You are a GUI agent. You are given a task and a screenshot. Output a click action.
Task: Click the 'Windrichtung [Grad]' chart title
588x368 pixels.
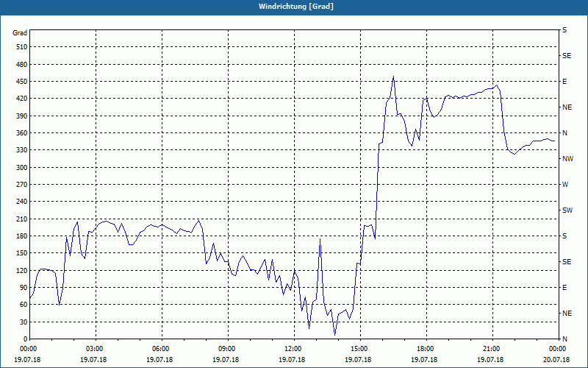tap(296, 7)
